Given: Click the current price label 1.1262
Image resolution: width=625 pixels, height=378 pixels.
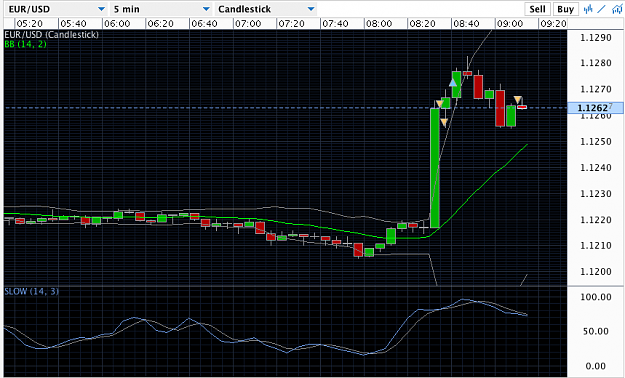Looking at the screenshot, I should click(x=595, y=108).
